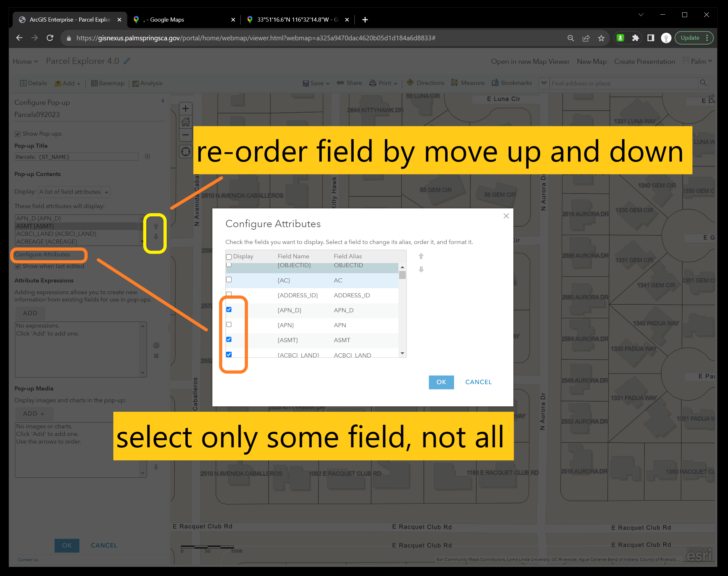Check the AC field checkbox

229,280
